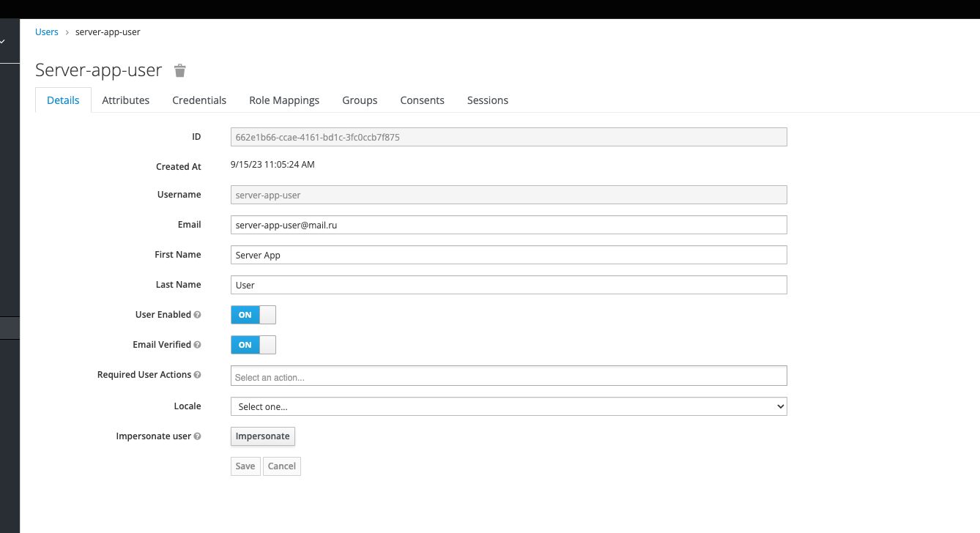The image size is (980, 533).
Task: Show the Sessions tab
Action: (x=487, y=100)
